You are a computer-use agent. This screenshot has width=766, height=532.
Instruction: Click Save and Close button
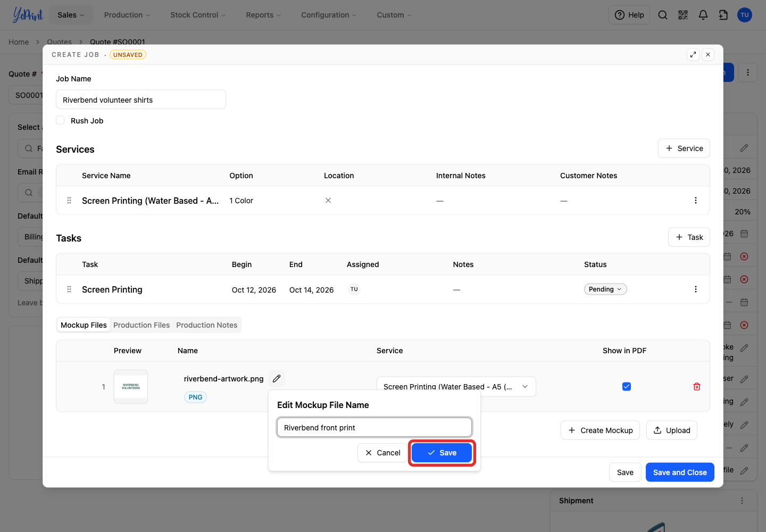tap(680, 472)
